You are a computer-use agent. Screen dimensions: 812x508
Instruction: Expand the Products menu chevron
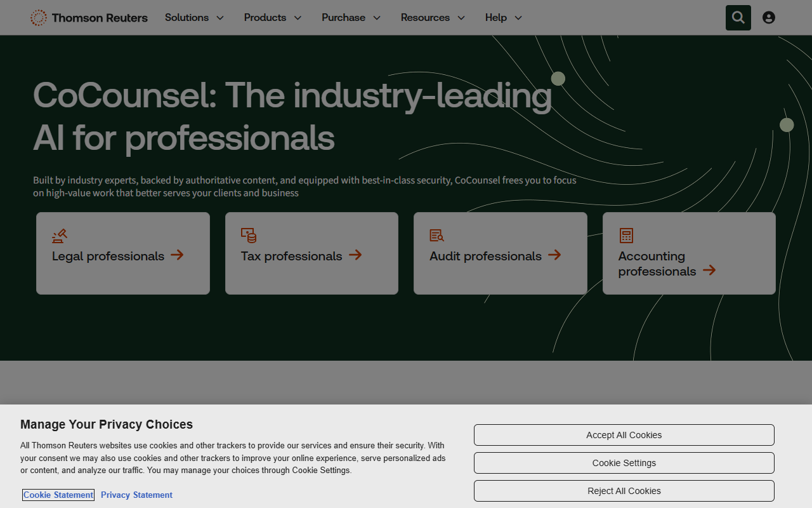[x=298, y=18]
